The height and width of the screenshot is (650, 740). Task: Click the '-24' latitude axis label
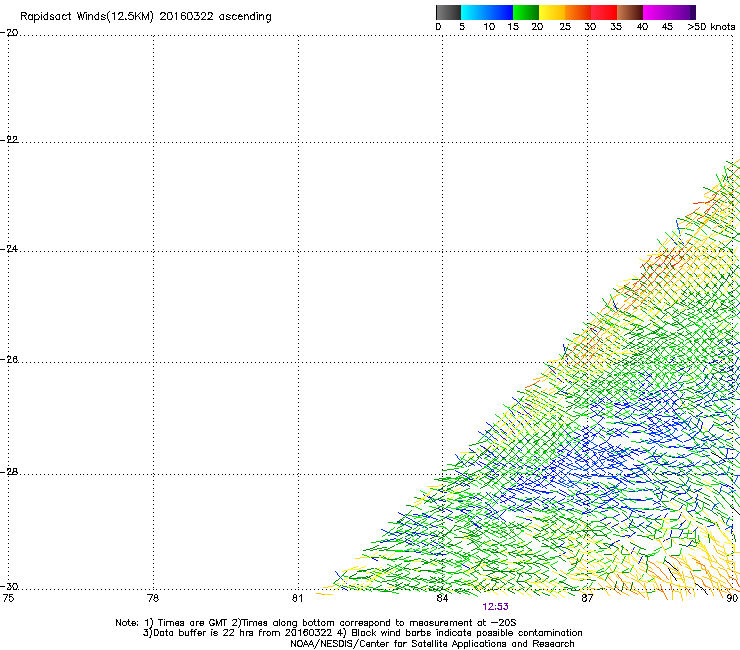click(9, 249)
